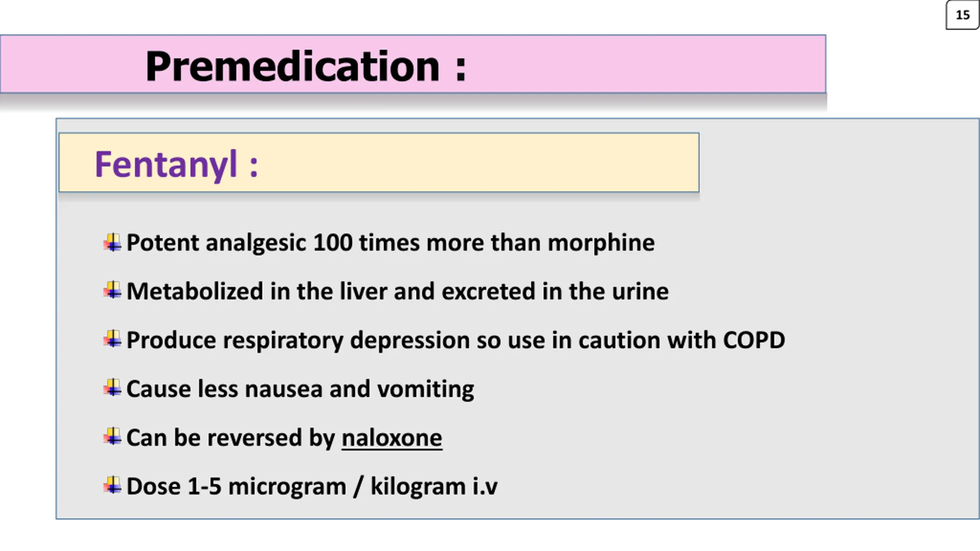980x551 pixels.
Task: Click the bullet icon beside Metabolized in the liver
Action: click(x=113, y=291)
